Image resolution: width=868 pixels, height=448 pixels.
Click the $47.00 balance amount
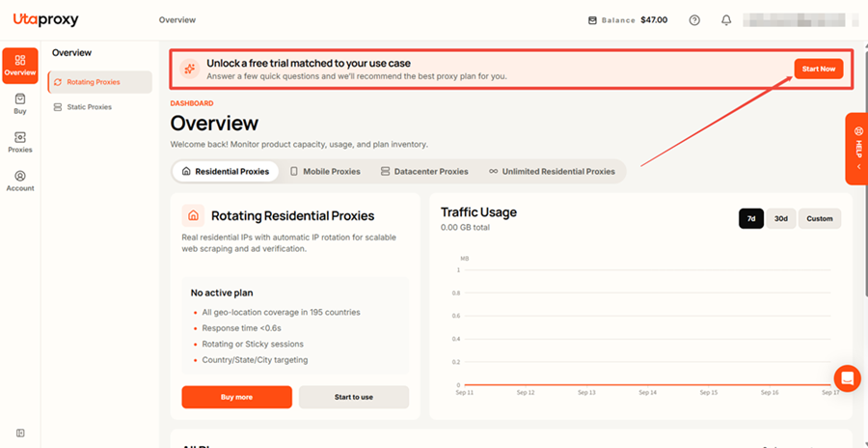654,20
